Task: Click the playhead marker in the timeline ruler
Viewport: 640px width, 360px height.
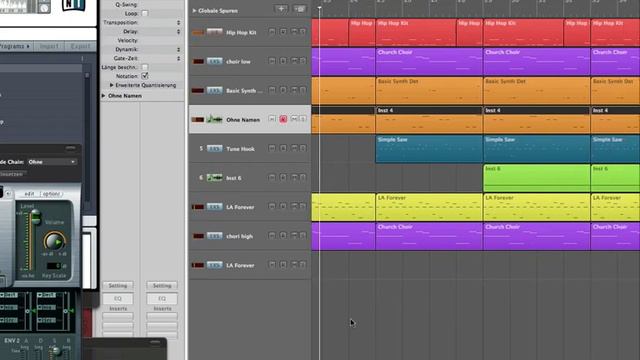Action: click(x=320, y=7)
